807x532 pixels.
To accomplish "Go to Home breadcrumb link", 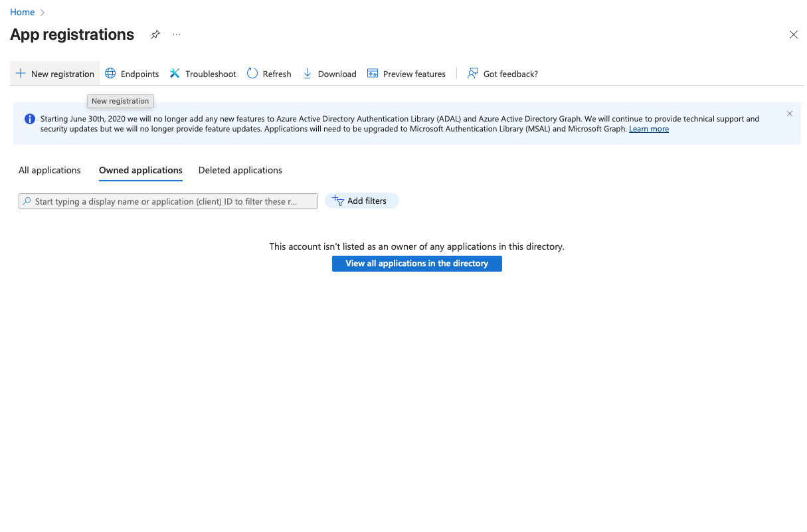I will point(22,12).
